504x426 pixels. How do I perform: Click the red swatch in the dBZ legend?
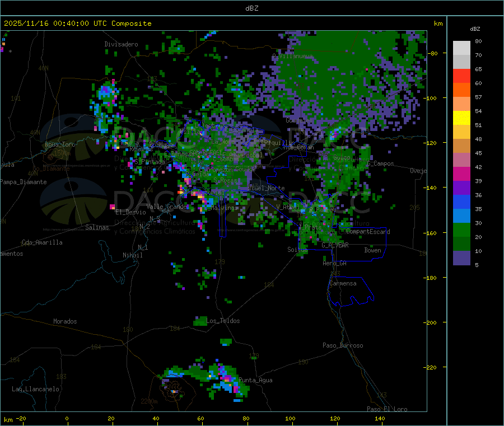coord(461,76)
